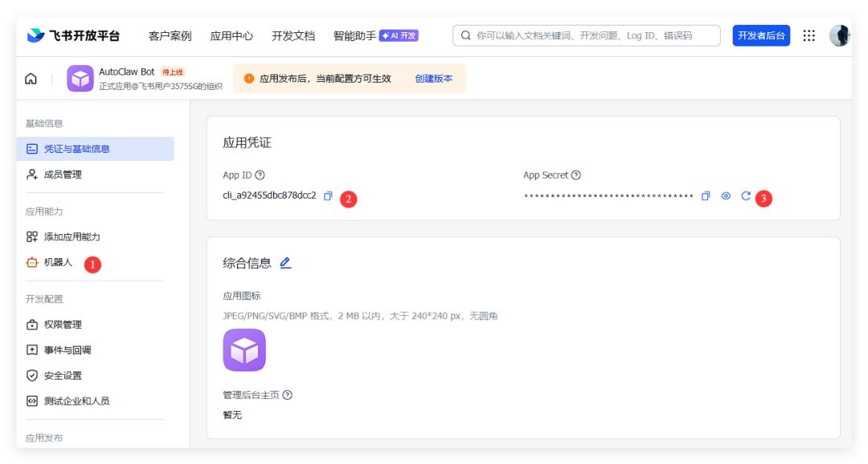This screenshot has height=464, width=868.
Task: Click the 开发者后台 button
Action: pyautogui.click(x=761, y=35)
